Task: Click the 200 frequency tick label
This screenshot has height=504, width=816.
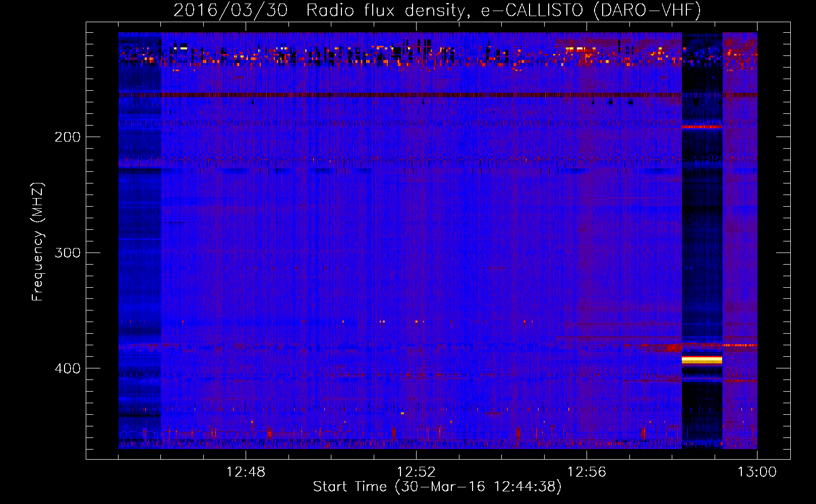Action: (x=68, y=137)
